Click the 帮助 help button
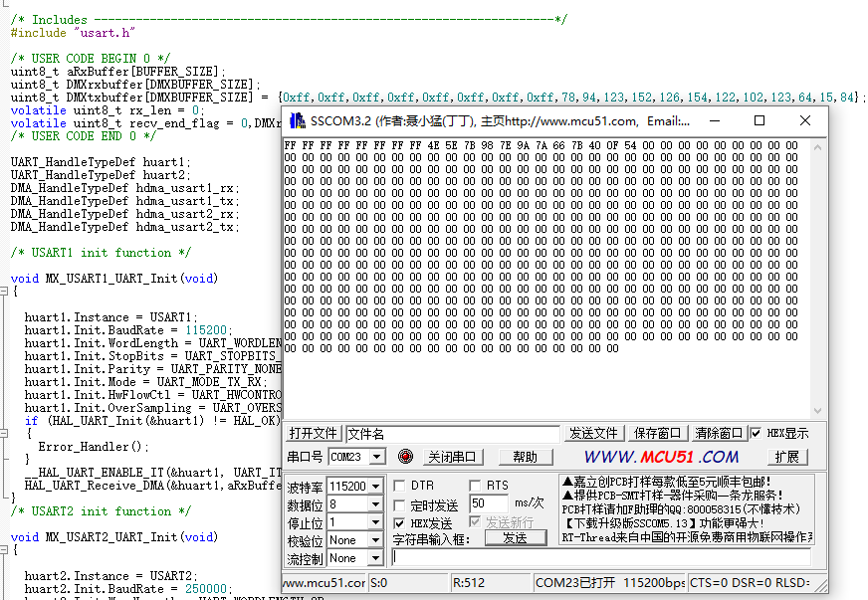Viewport: 868px width, 600px height. 526,457
